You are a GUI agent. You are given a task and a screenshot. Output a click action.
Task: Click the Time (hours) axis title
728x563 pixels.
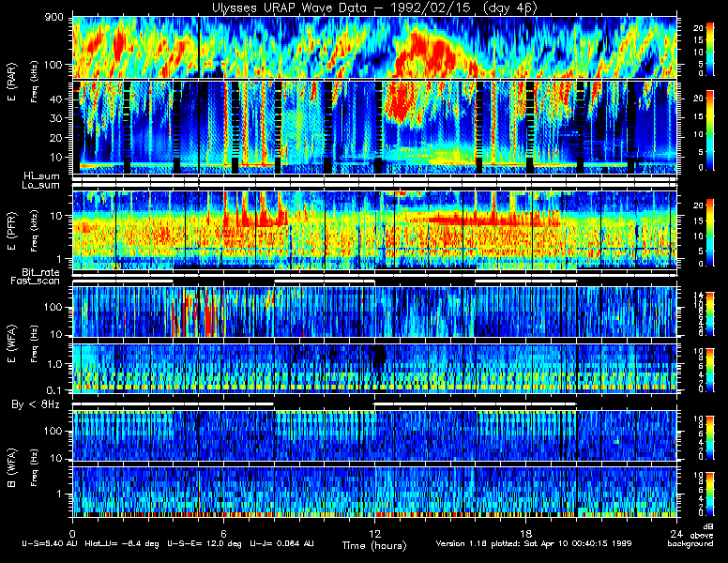(374, 546)
